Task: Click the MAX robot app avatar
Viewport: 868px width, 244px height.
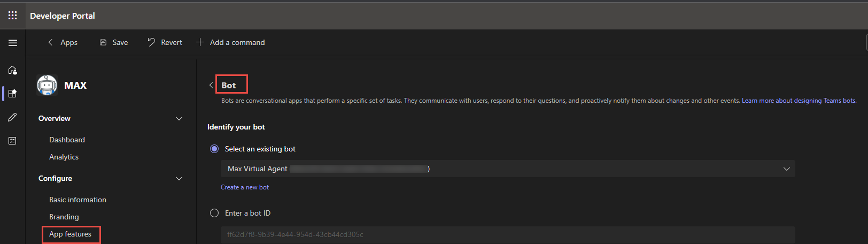Action: (47, 85)
